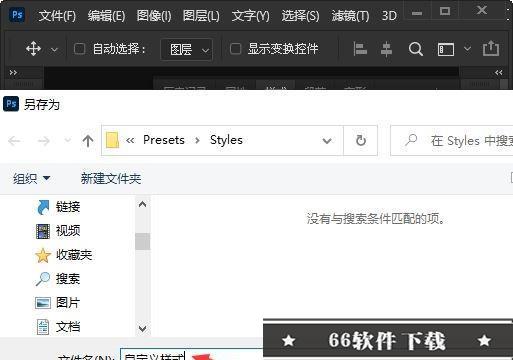
Task: Select 文档 in the navigation pane
Action: click(x=58, y=327)
